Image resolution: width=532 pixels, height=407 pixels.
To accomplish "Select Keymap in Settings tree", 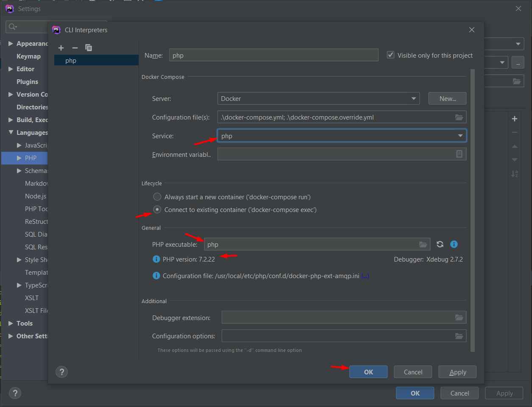I will 28,56.
